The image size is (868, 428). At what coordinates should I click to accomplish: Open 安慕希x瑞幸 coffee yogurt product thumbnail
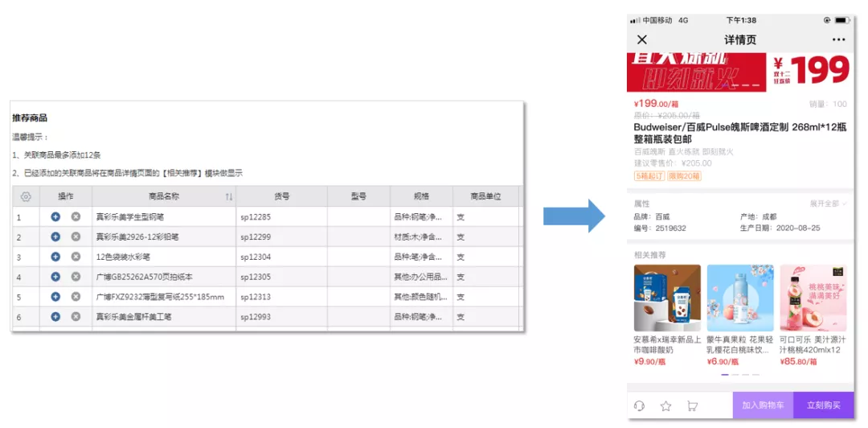click(667, 298)
